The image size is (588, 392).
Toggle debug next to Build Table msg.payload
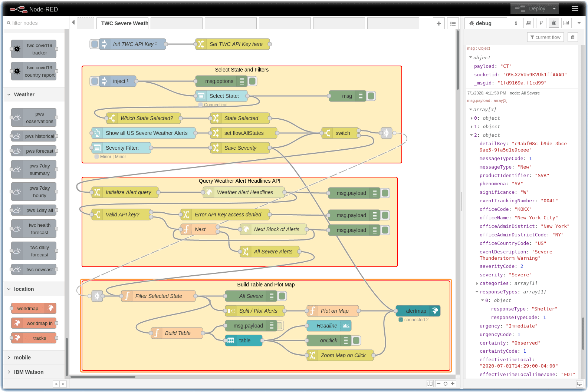pos(280,326)
